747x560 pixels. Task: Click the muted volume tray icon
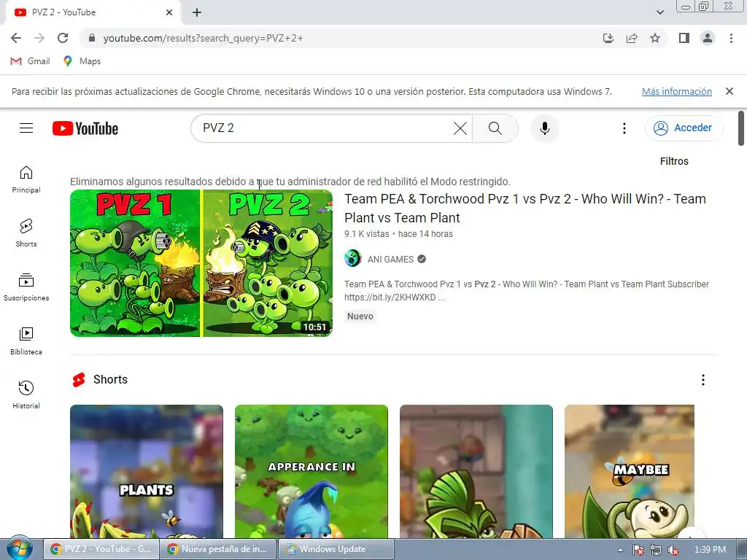(x=673, y=550)
